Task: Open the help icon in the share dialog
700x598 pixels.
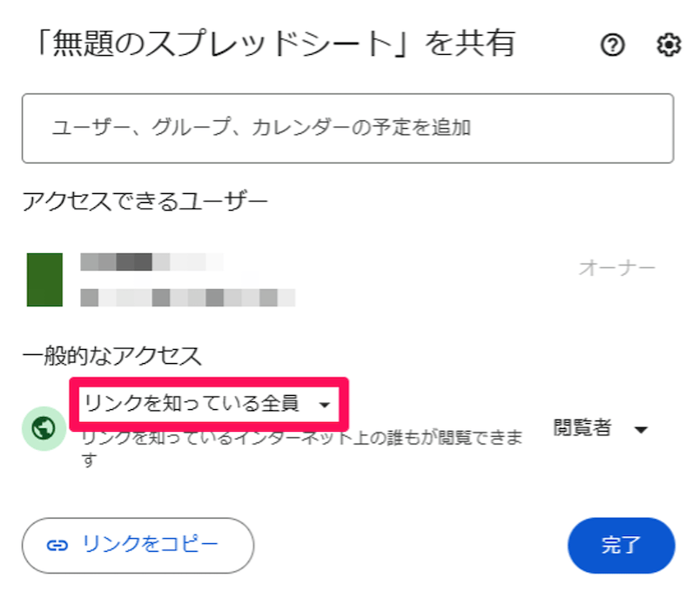Action: [613, 46]
